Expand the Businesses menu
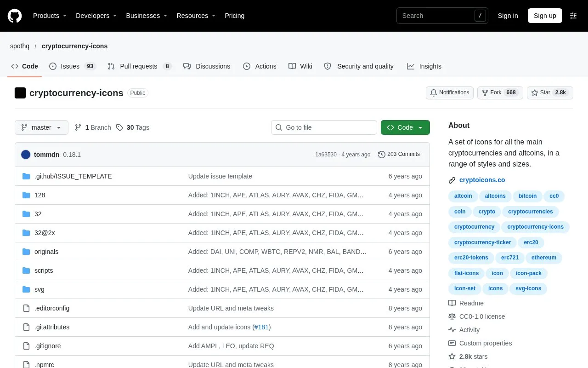The height and width of the screenshot is (368, 588). [x=147, y=16]
